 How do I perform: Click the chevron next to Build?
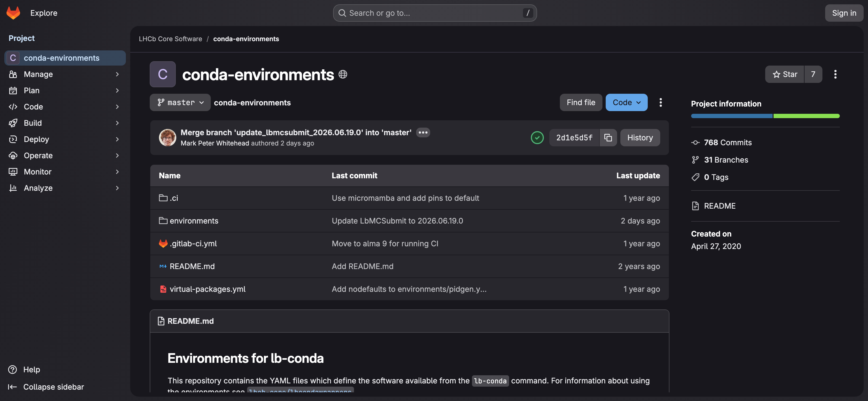117,123
